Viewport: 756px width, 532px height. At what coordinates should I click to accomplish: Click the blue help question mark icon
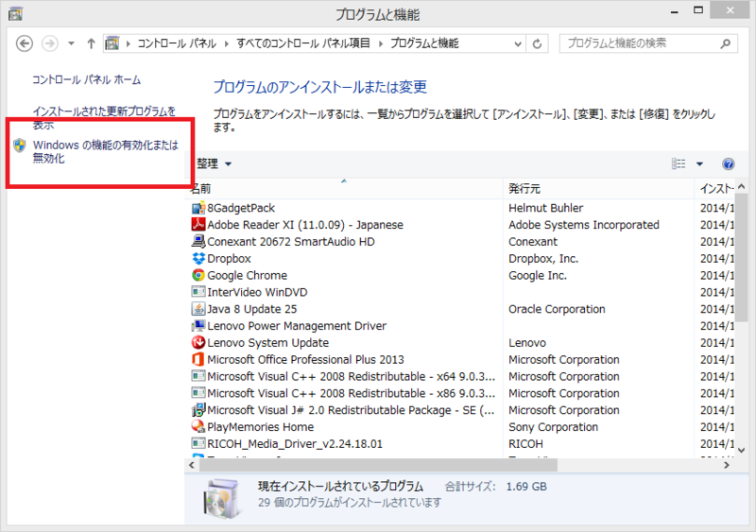tap(728, 164)
